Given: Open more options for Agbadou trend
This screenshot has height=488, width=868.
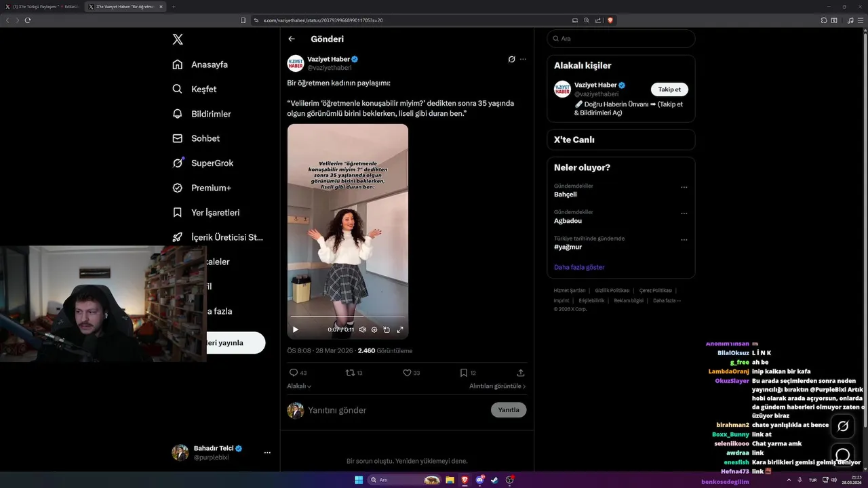Looking at the screenshot, I should tap(684, 213).
